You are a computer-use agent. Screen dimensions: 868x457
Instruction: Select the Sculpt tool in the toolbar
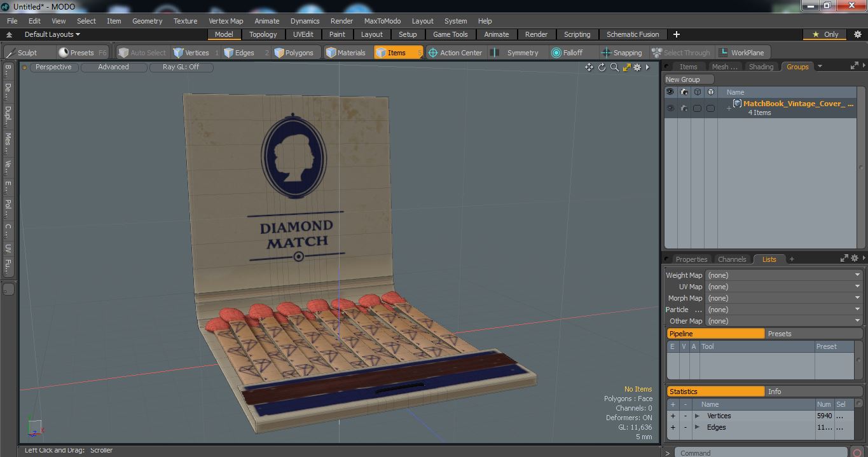pos(27,53)
